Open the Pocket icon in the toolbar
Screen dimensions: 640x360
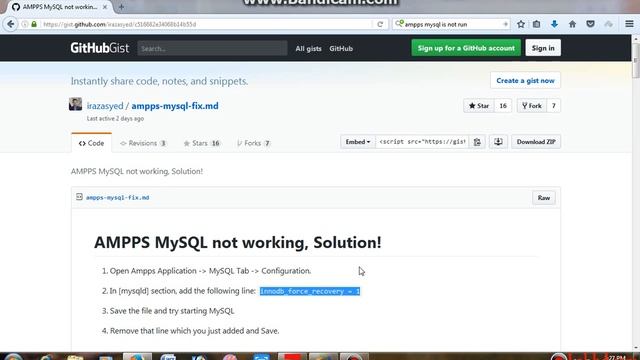(x=590, y=24)
